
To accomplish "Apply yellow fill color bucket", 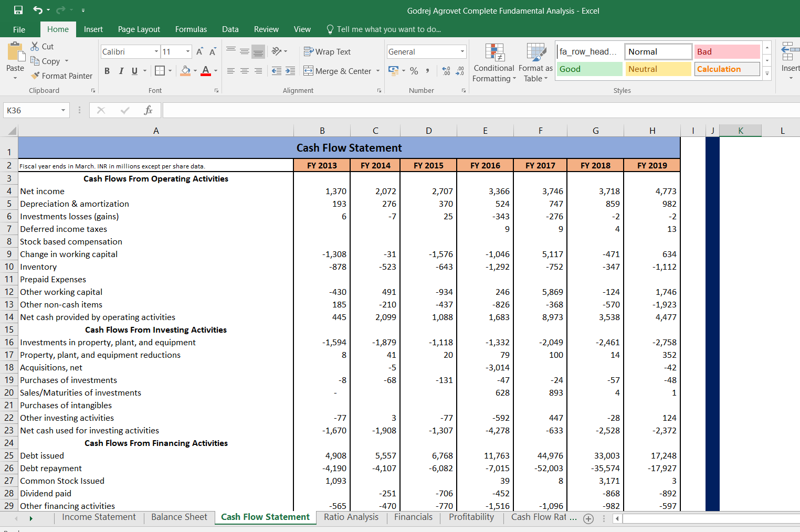I will (185, 71).
